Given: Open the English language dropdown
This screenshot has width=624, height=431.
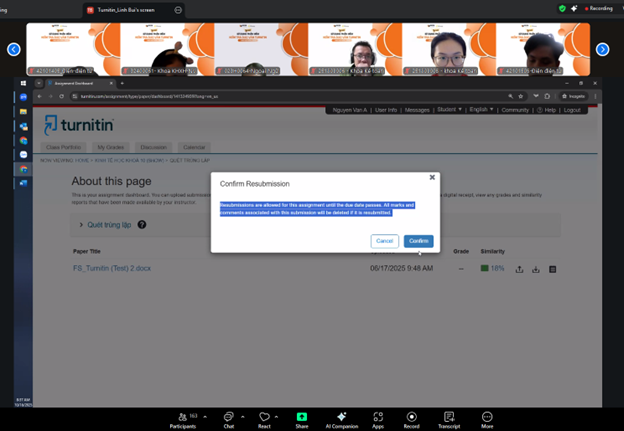Looking at the screenshot, I should coord(483,110).
